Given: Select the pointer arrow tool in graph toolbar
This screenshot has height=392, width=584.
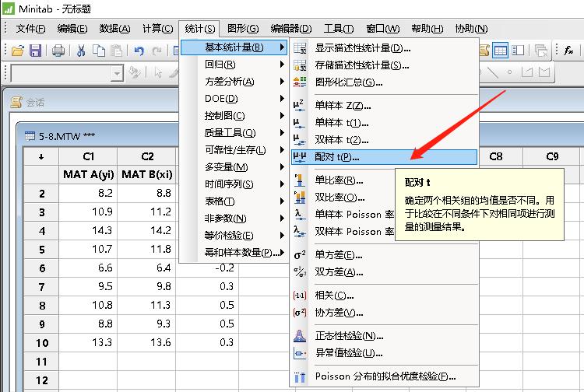Looking at the screenshot, I should pyautogui.click(x=158, y=72).
